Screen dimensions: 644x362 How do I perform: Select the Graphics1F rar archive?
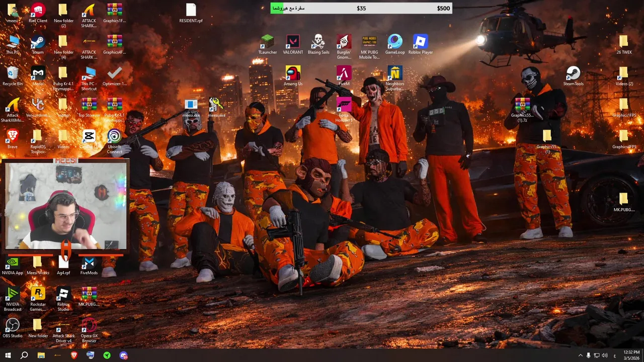[x=114, y=14]
